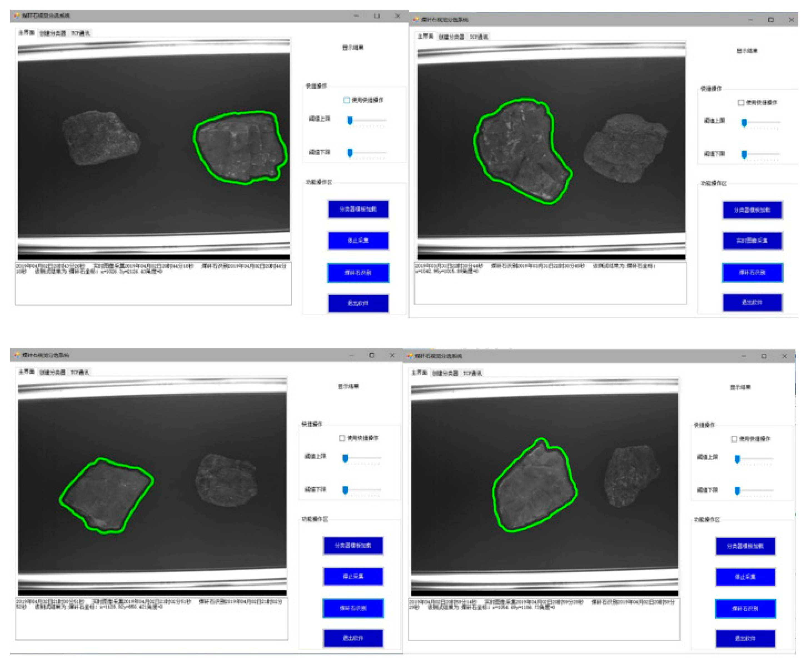The height and width of the screenshot is (664, 812).
Task: Focus the log text box in the bottom-right window
Action: [x=544, y=619]
